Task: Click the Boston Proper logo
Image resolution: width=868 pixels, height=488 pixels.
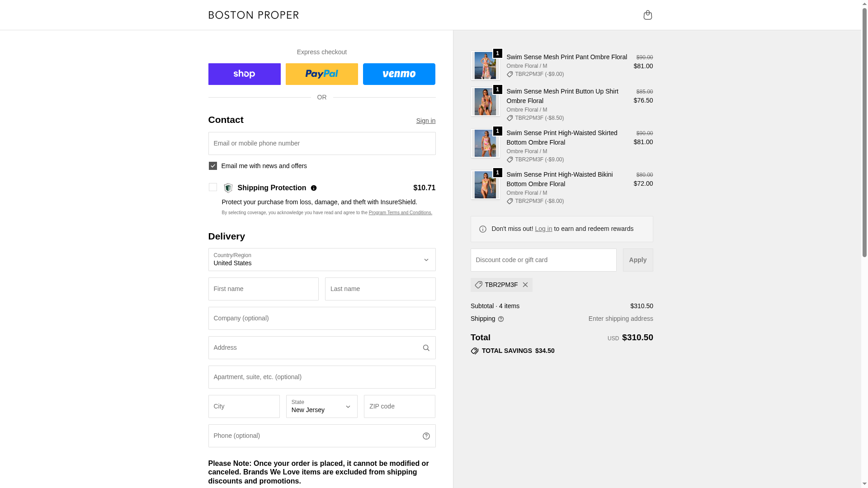Action: click(253, 15)
